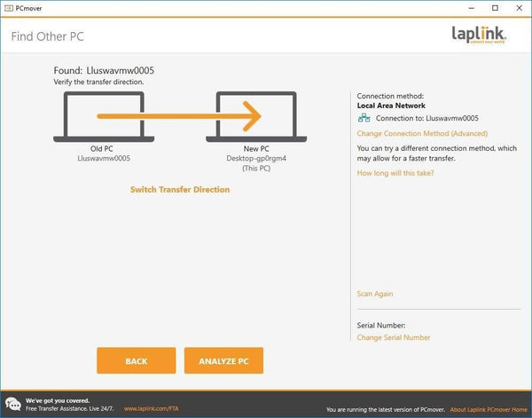Click '(This PC)' label
This screenshot has height=418, width=532.
[256, 169]
